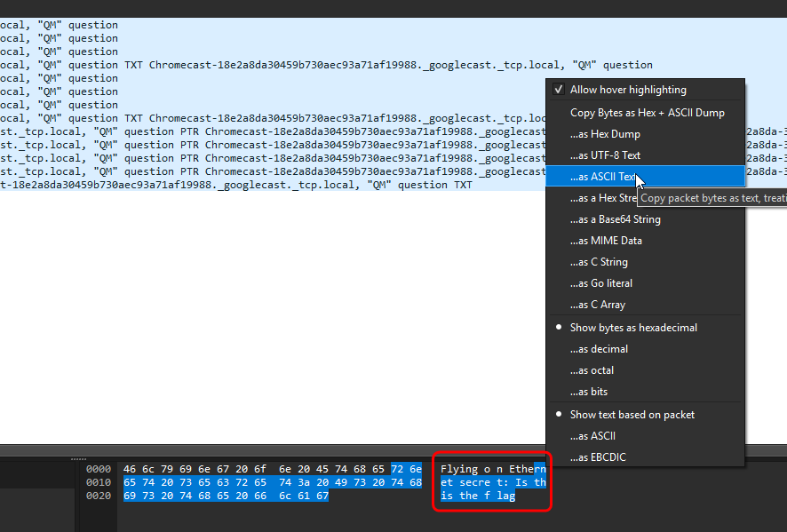Copy bytes as UTF-8 Text
This screenshot has height=532, width=787.
pyautogui.click(x=605, y=155)
